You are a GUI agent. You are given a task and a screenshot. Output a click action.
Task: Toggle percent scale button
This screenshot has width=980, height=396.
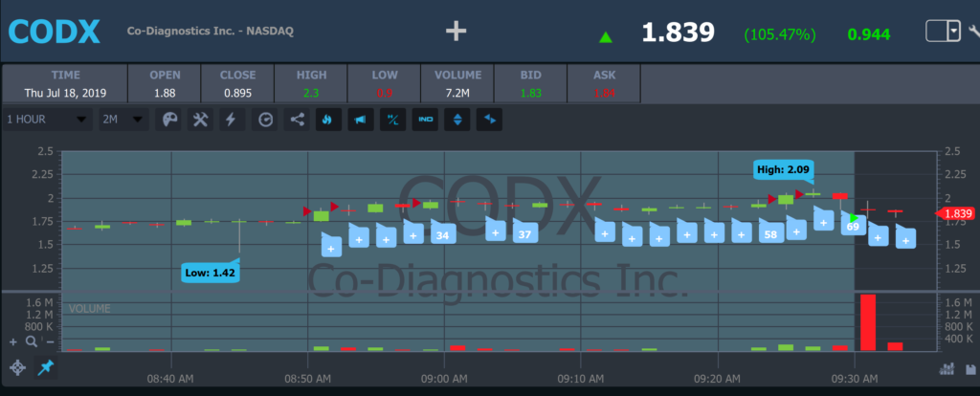[392, 120]
